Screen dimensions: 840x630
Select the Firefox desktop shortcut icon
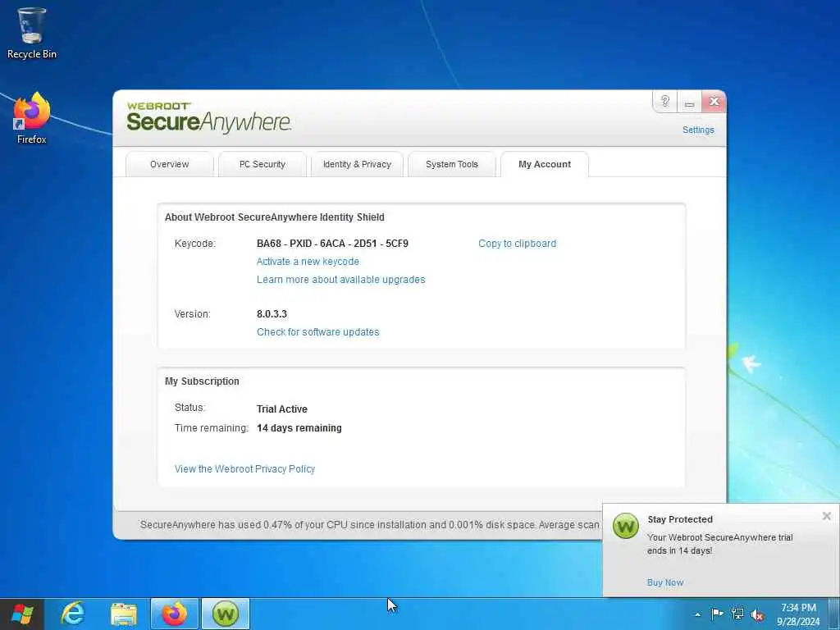[x=31, y=118]
